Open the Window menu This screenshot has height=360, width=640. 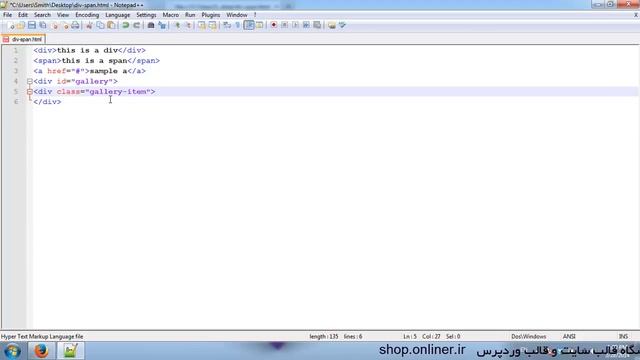pos(237,15)
